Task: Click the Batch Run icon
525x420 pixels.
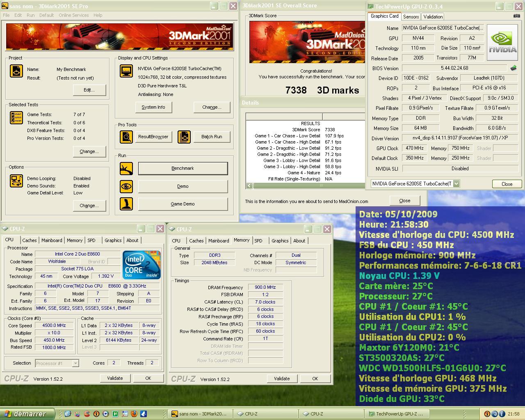Action: pyautogui.click(x=184, y=137)
